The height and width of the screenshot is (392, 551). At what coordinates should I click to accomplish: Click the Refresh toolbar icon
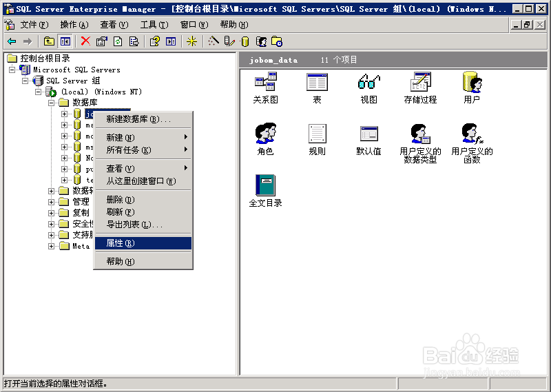click(118, 41)
